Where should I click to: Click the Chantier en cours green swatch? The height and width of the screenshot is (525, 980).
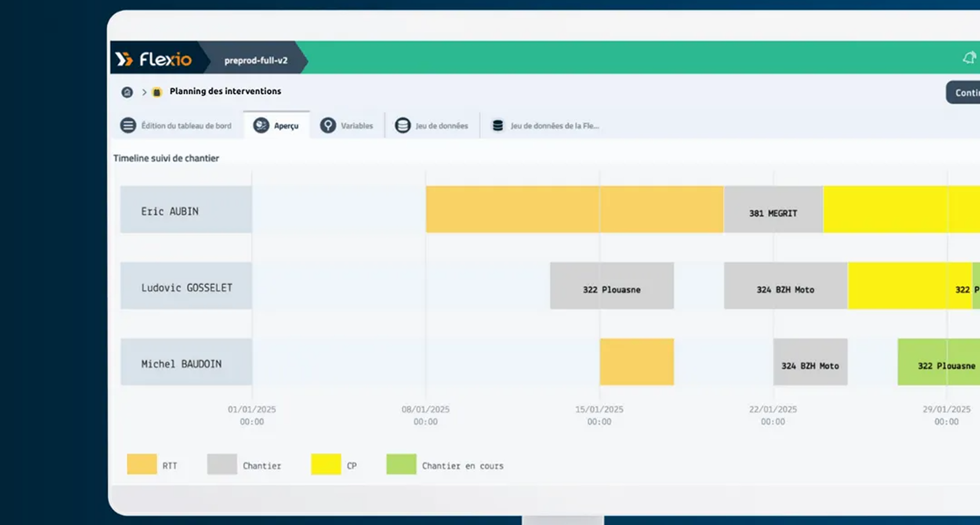pyautogui.click(x=401, y=464)
